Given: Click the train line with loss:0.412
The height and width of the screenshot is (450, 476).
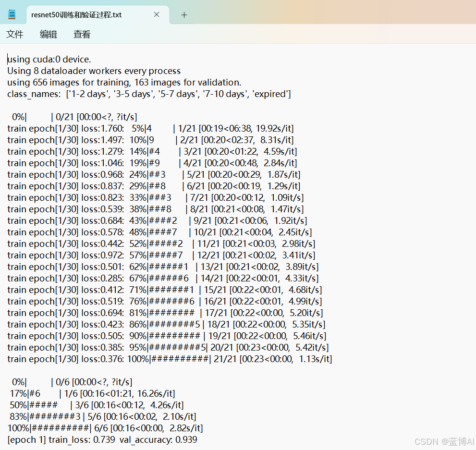Looking at the screenshot, I should coord(165,290).
